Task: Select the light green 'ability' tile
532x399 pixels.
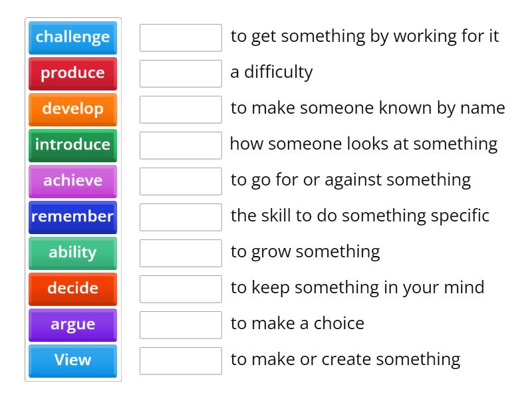Action: coord(72,253)
